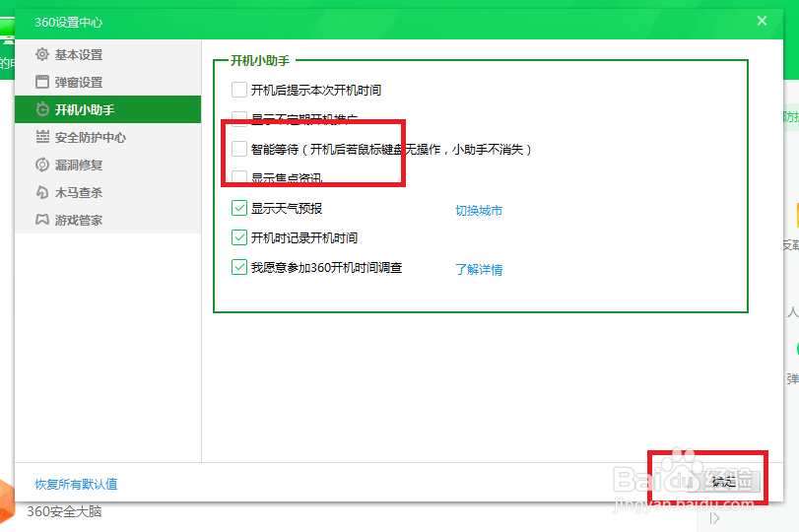This screenshot has width=799, height=532.
Task: Click the window icon beside 弹窗设置
Action: point(42,82)
